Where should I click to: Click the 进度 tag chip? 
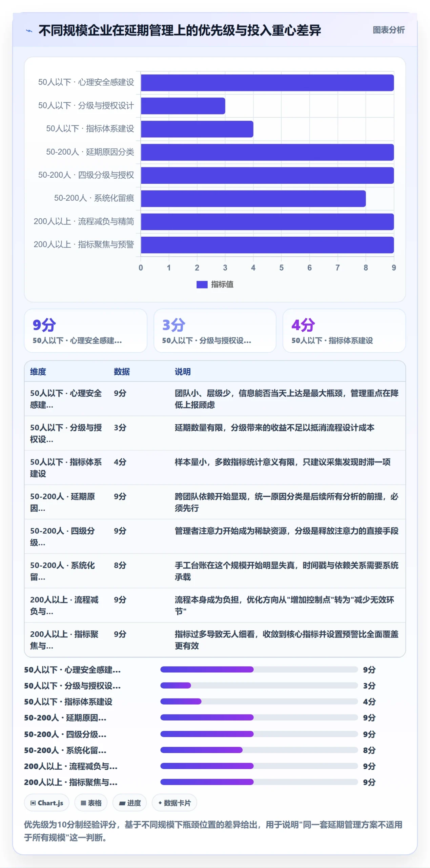[x=130, y=803]
